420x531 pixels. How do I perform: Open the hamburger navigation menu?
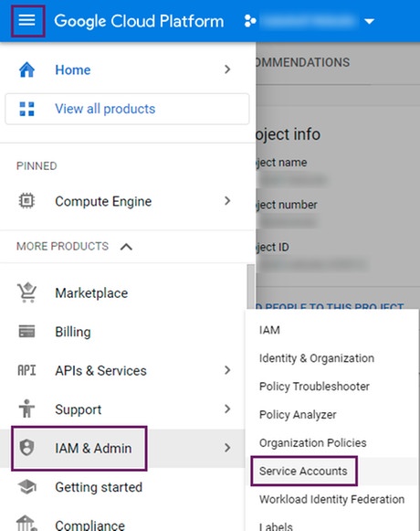click(27, 21)
